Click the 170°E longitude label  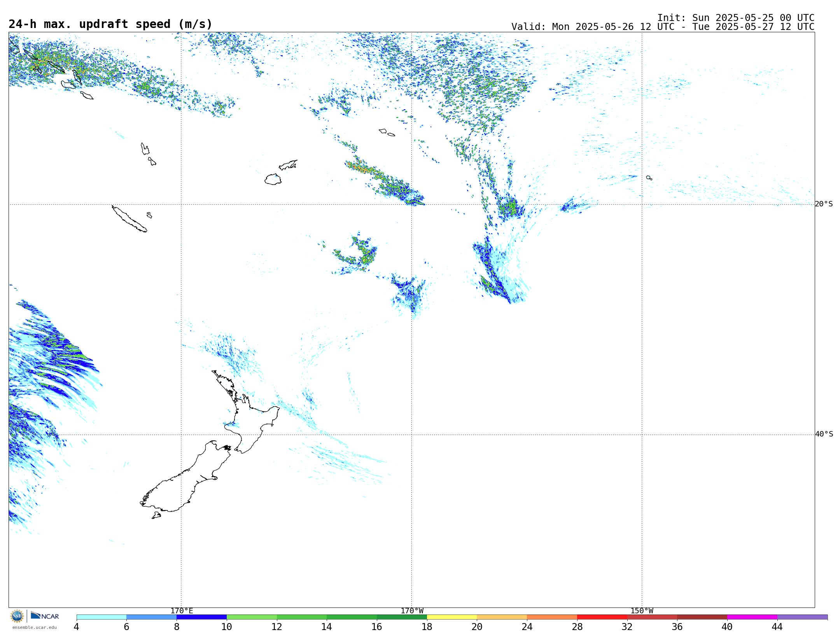182,611
